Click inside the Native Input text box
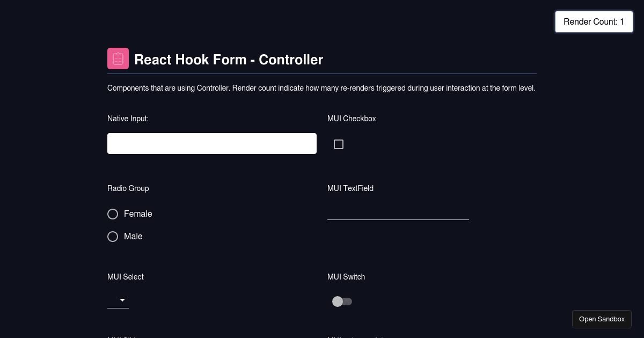This screenshot has width=644, height=338. [x=211, y=143]
